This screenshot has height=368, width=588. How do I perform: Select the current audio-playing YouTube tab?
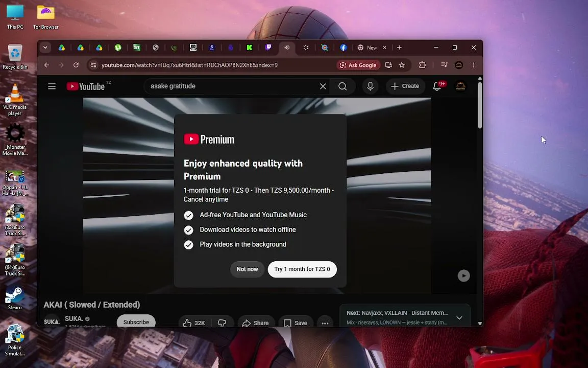[287, 48]
